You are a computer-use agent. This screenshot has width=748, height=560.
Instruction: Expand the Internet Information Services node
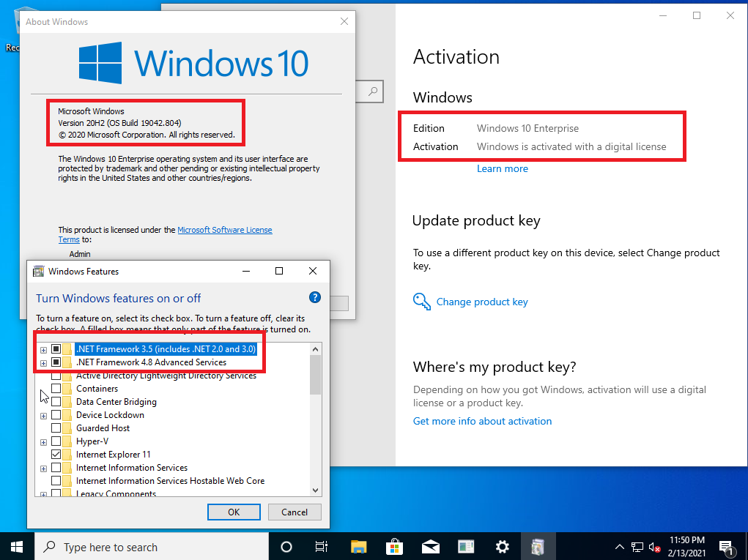coord(43,469)
